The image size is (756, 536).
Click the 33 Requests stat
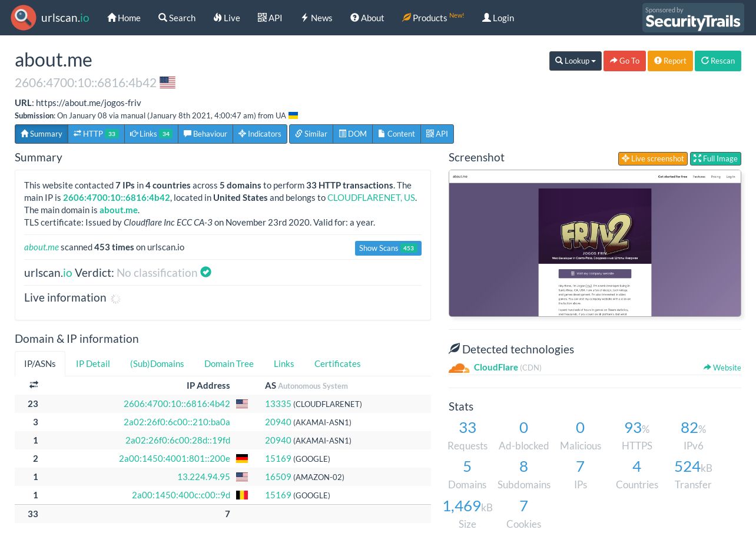point(467,435)
